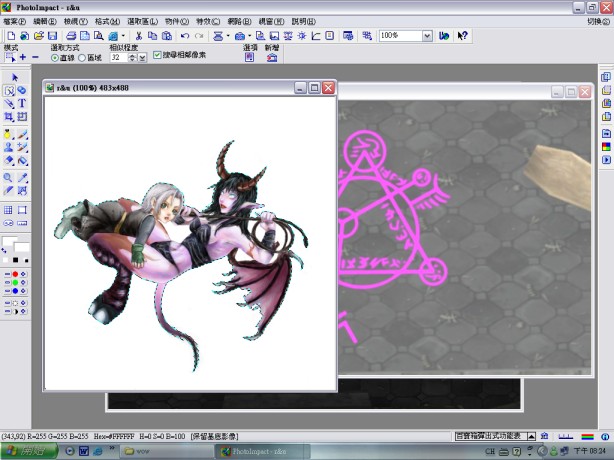Click the Copy icon in toolbar
Screen dimensions: 614x460
(152, 36)
